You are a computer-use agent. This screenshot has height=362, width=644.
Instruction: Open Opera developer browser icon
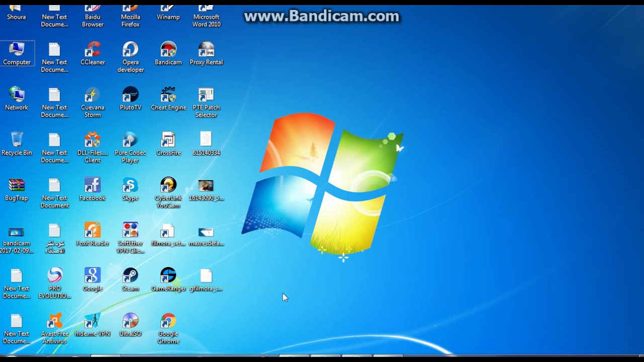tap(130, 57)
